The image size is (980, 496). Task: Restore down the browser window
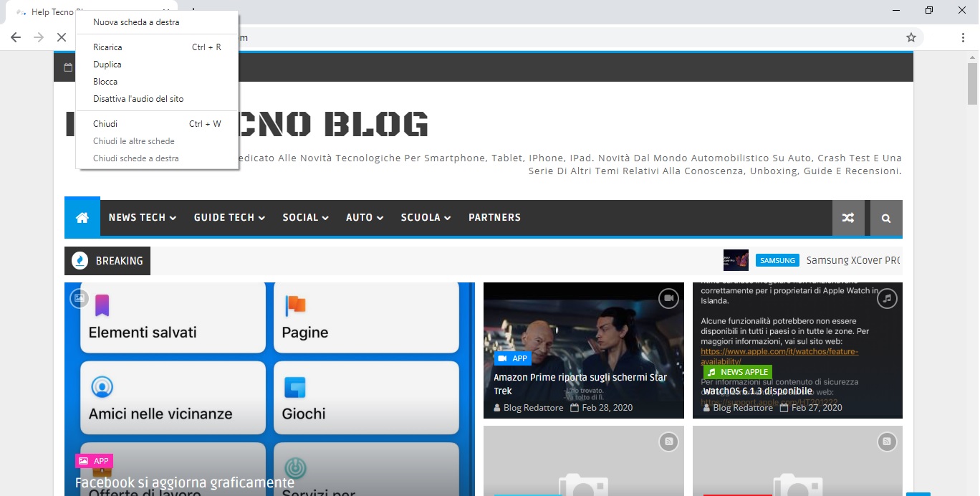pos(929,10)
